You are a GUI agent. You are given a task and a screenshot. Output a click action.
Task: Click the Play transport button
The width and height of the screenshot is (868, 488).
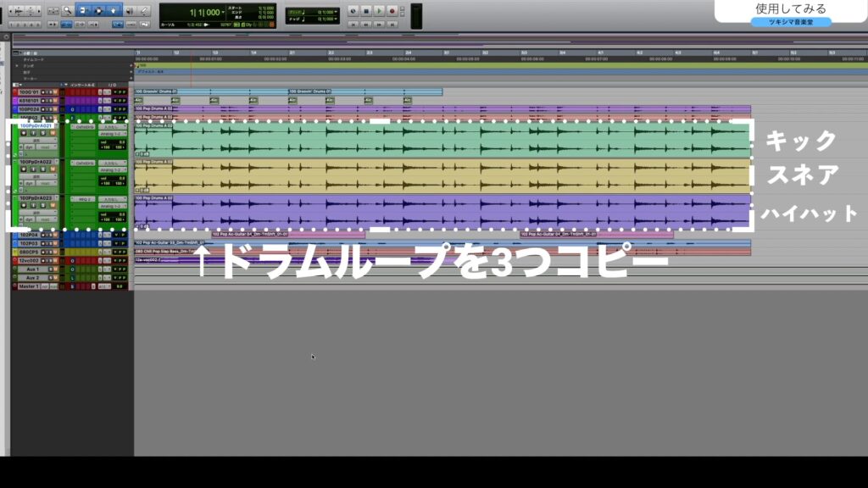click(x=379, y=11)
